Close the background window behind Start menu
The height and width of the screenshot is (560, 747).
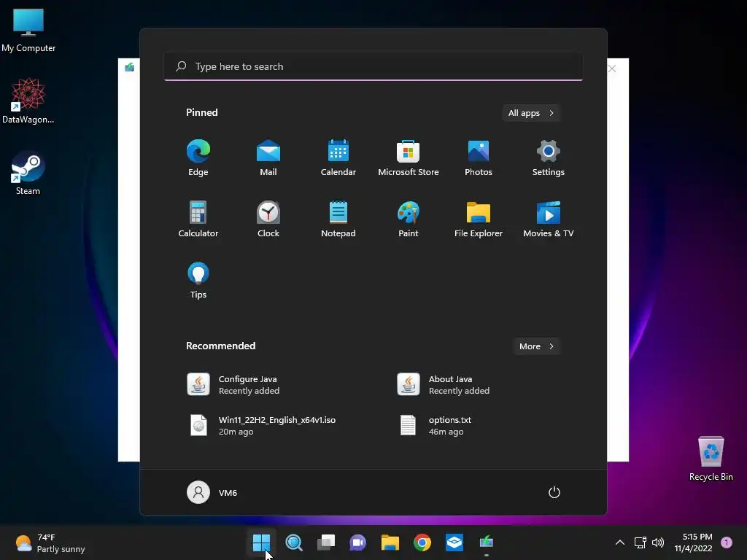point(612,69)
